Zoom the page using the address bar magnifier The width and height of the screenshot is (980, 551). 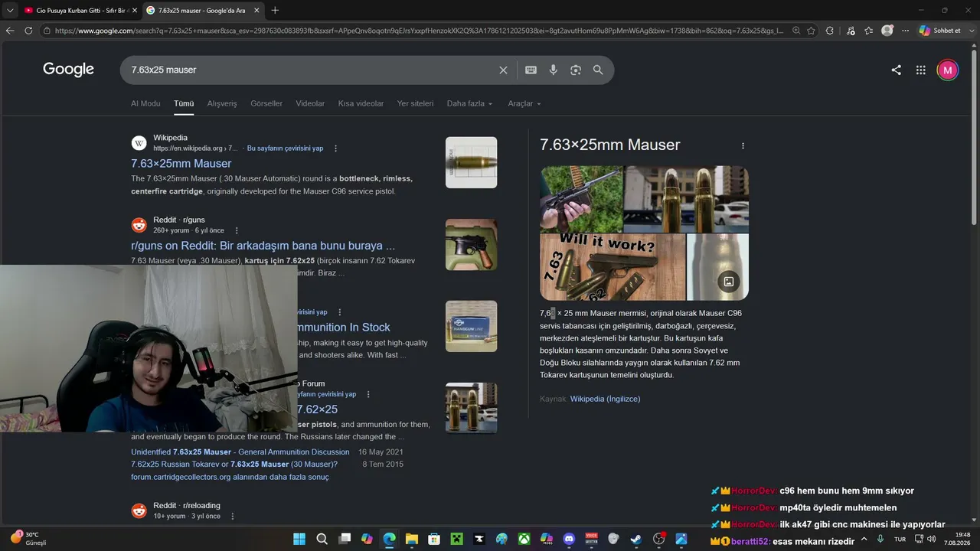point(796,31)
